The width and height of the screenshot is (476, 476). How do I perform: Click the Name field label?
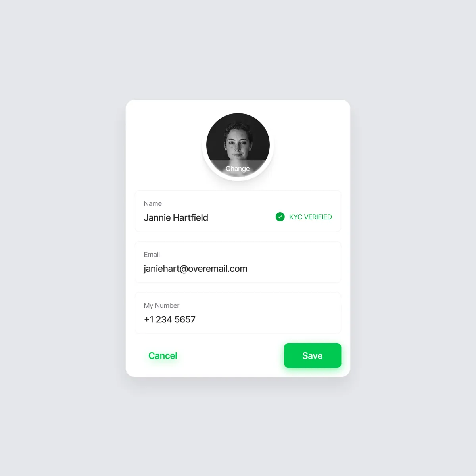[x=153, y=203]
